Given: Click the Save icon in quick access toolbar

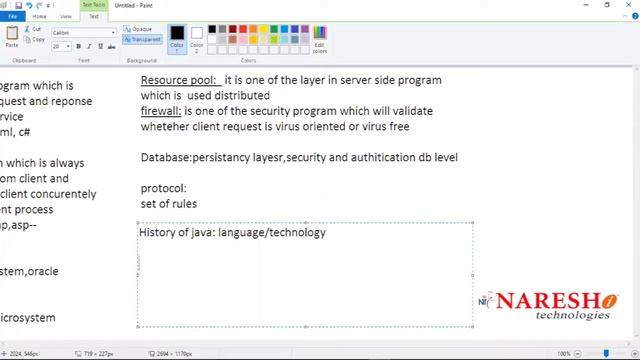Looking at the screenshot, I should 18,5.
